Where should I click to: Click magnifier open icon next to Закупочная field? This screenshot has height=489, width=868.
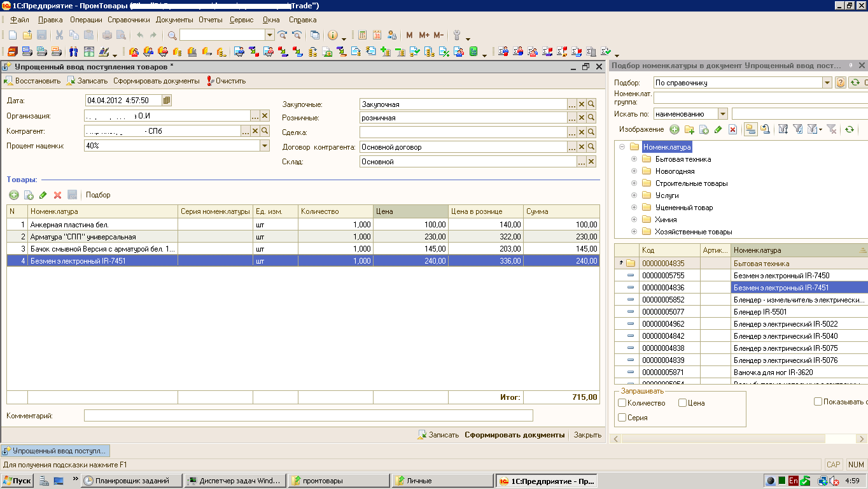[591, 104]
